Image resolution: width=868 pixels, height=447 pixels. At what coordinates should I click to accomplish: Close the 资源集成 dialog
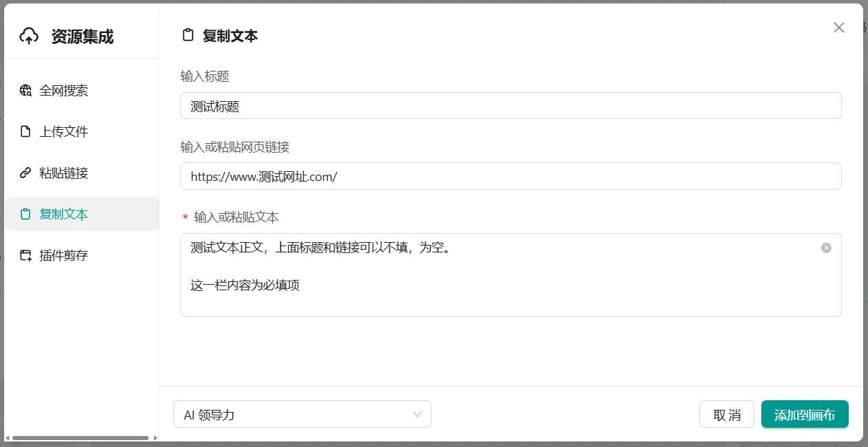(x=838, y=28)
